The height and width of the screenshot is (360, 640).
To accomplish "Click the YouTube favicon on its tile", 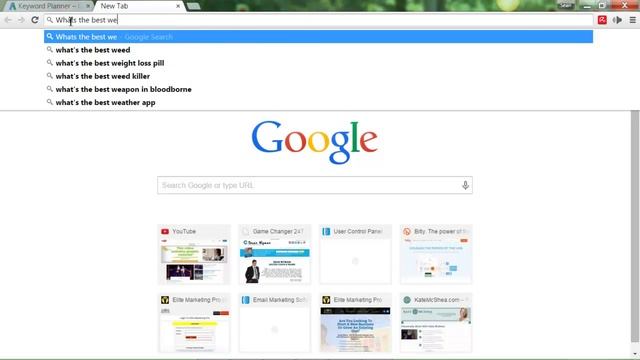I will (x=165, y=231).
